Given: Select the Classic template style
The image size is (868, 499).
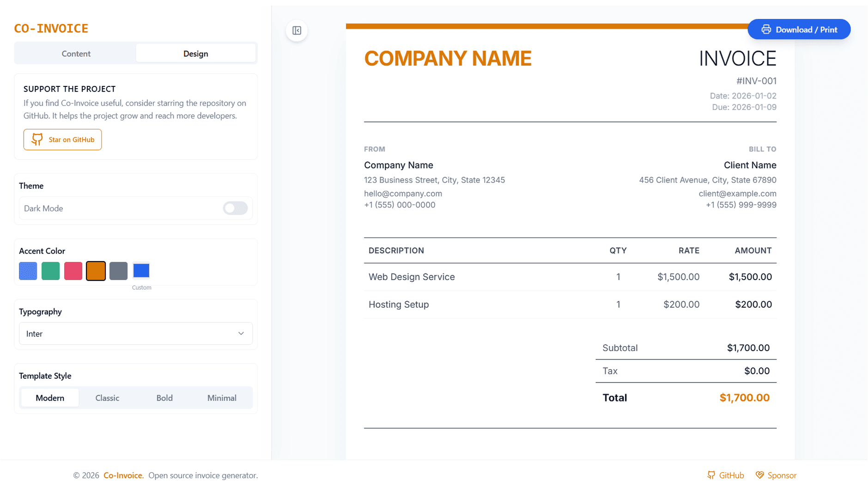Looking at the screenshot, I should tap(107, 397).
